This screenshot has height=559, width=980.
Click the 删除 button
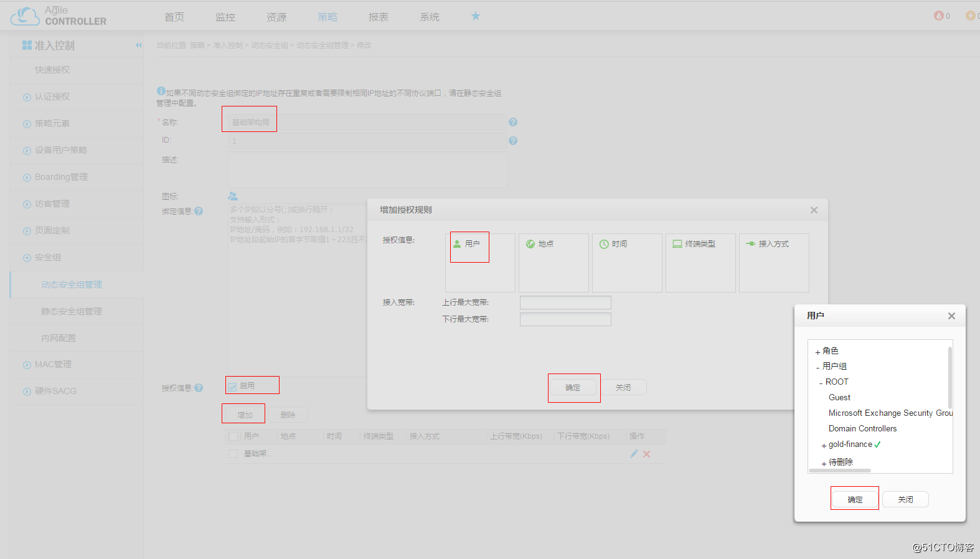288,415
